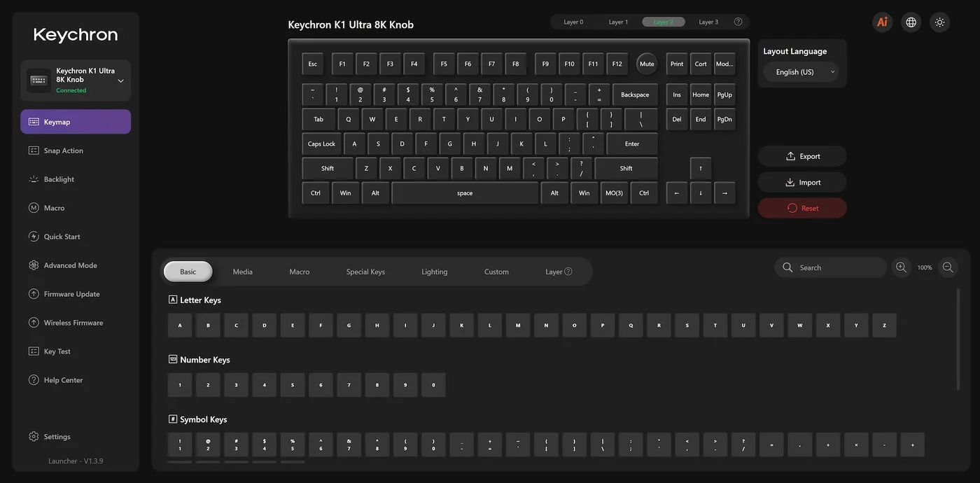Screen dimensions: 980x483
Task: Open Quick Start in sidebar
Action: pos(76,237)
